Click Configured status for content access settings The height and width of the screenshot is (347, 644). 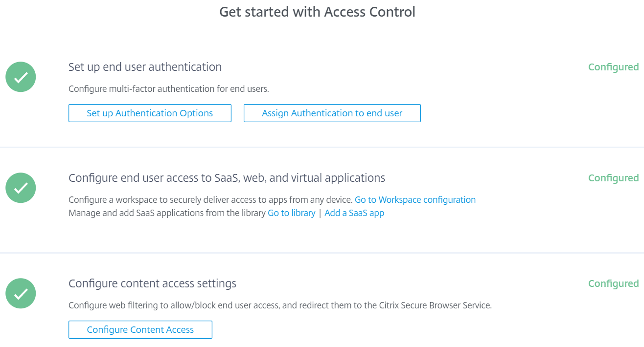(x=613, y=283)
